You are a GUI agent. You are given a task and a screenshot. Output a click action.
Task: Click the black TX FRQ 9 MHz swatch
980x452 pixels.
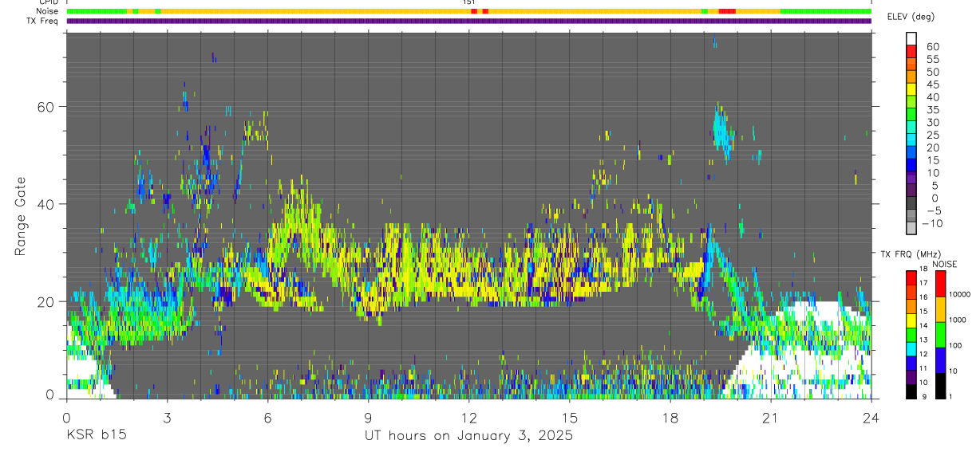911,391
